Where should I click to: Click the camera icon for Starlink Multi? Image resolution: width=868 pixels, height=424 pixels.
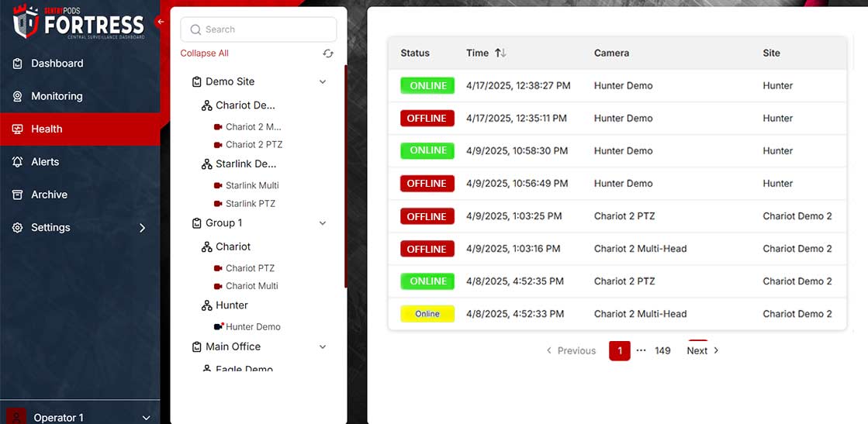pyautogui.click(x=218, y=186)
